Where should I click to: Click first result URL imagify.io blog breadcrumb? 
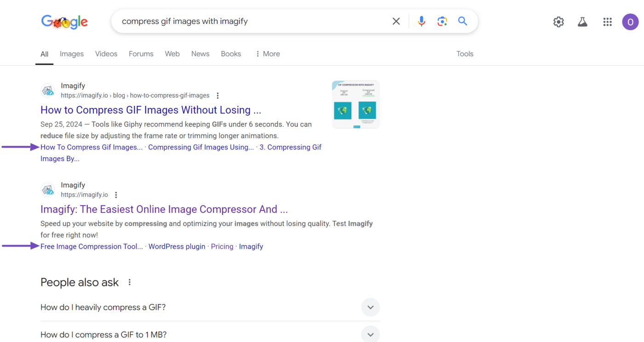pyautogui.click(x=135, y=96)
